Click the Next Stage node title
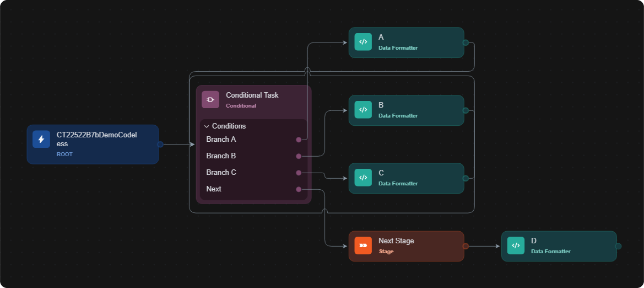This screenshot has height=288, width=644. point(396,241)
